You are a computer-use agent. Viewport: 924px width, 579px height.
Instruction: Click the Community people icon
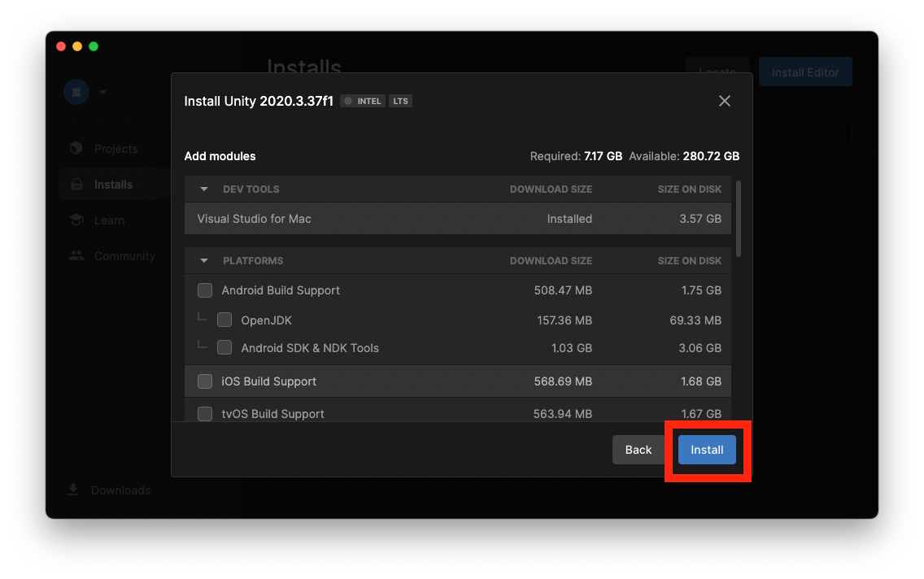tap(76, 255)
